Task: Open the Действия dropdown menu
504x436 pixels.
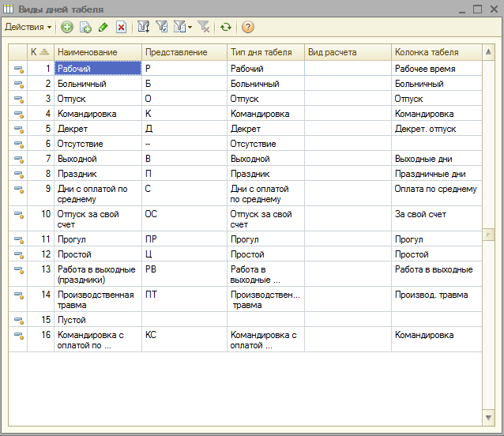Action: (x=28, y=27)
